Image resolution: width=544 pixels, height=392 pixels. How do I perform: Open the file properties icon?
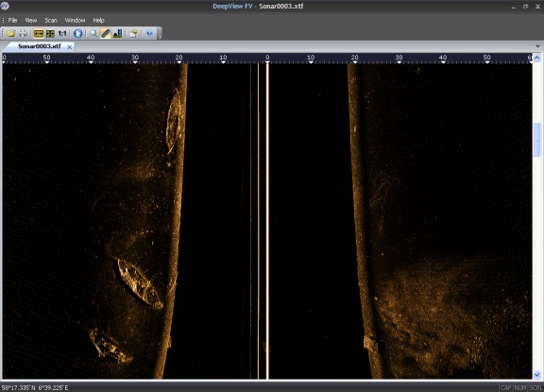click(x=133, y=33)
